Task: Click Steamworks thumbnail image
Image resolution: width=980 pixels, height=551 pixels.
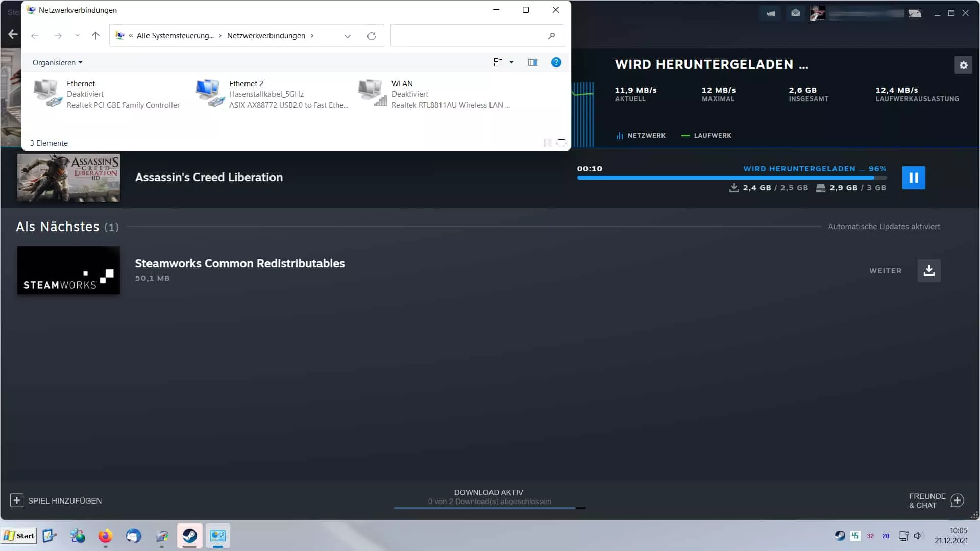Action: [68, 270]
